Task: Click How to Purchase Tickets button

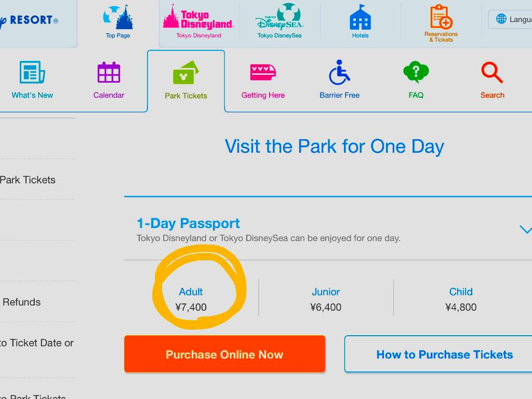Action: click(x=444, y=354)
